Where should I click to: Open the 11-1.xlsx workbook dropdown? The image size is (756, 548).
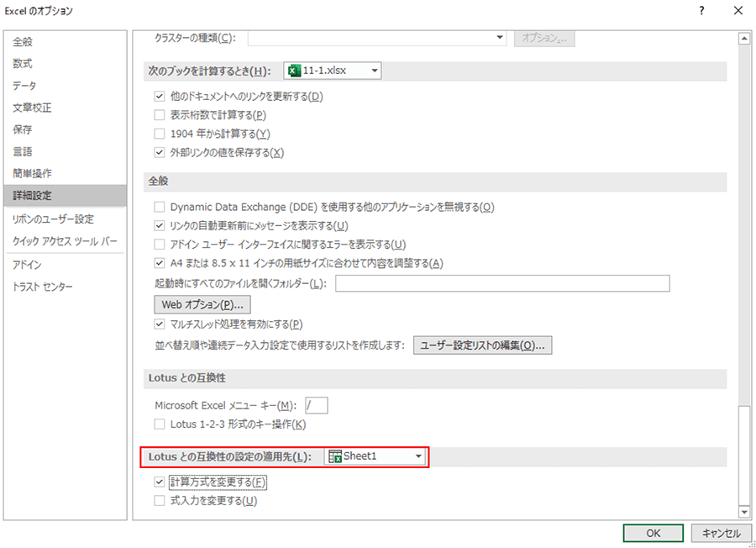coord(332,71)
